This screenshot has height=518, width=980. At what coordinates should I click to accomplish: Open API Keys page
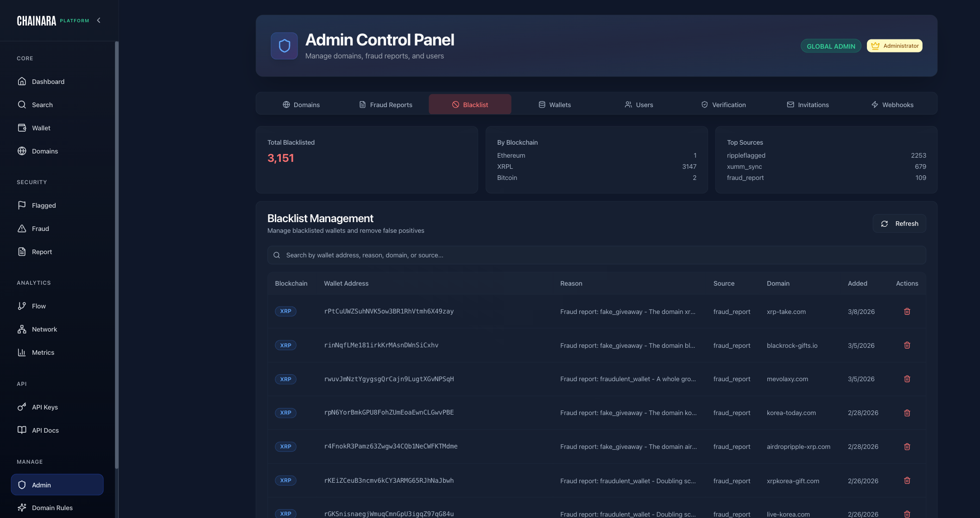click(x=57, y=407)
